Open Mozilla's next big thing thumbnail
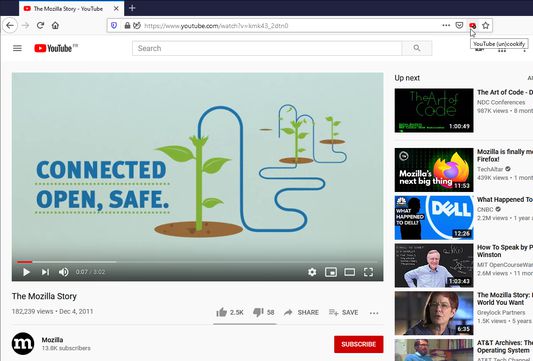This screenshot has width=533, height=361. click(434, 170)
